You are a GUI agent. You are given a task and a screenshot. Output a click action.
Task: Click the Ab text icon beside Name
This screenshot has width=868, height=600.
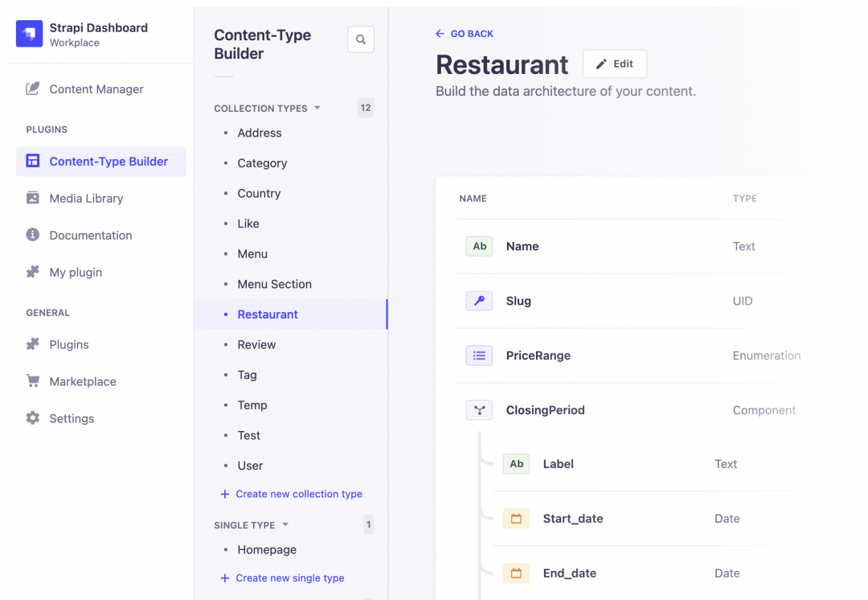pos(479,246)
